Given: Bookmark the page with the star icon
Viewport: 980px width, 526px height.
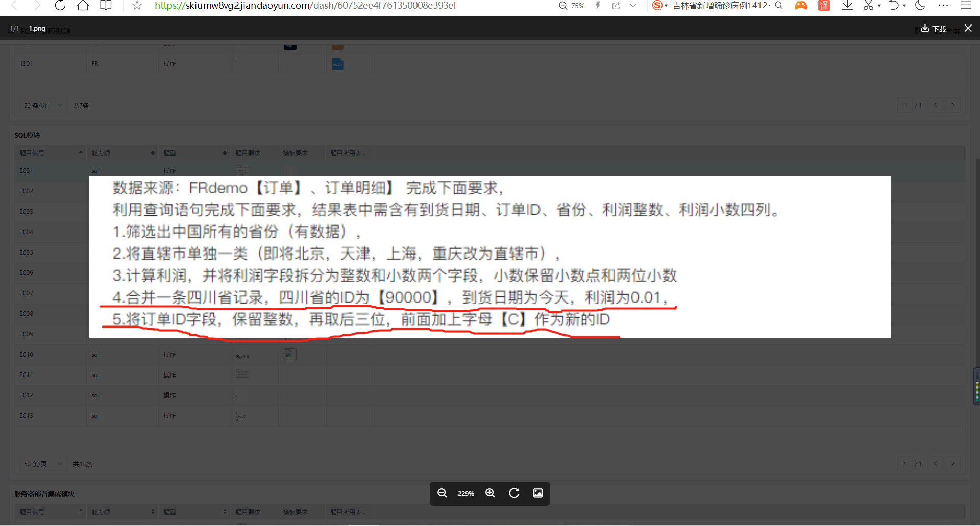Looking at the screenshot, I should pos(137,5).
